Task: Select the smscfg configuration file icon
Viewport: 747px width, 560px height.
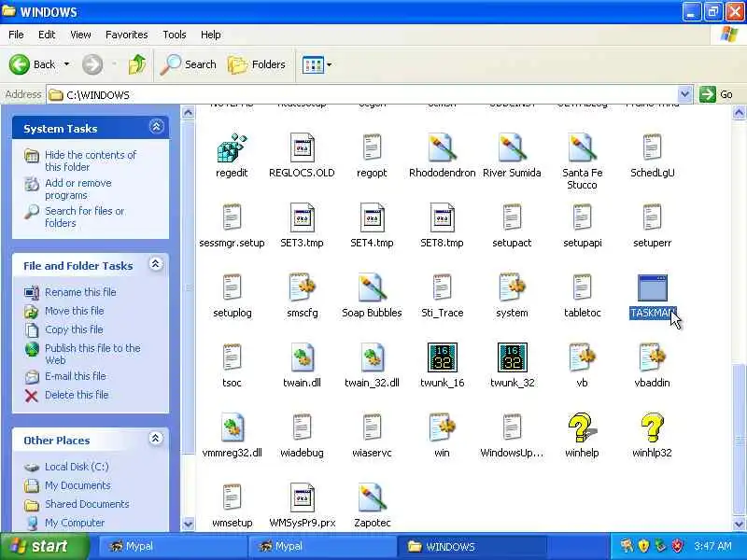Action: pyautogui.click(x=302, y=287)
